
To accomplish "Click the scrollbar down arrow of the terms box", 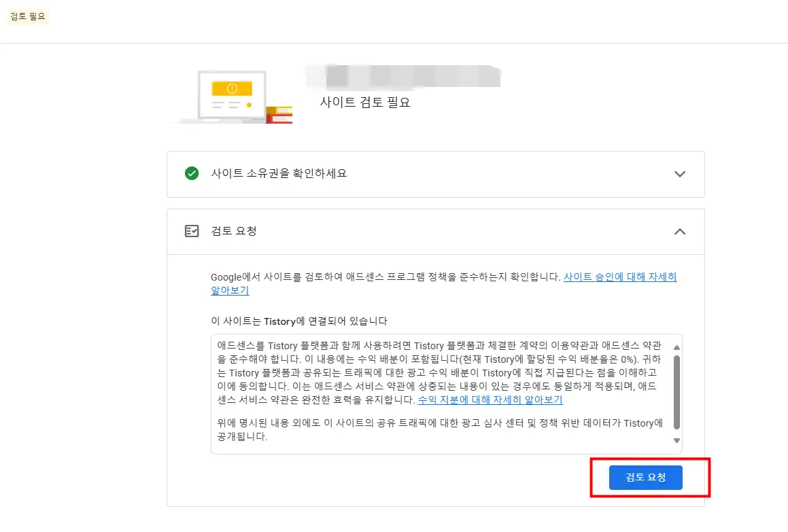I will click(x=676, y=440).
